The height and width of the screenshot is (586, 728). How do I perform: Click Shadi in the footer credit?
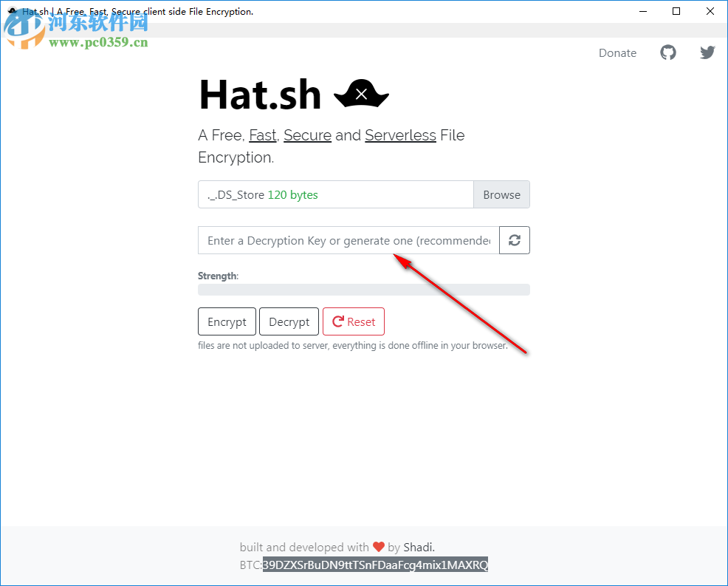click(x=418, y=547)
